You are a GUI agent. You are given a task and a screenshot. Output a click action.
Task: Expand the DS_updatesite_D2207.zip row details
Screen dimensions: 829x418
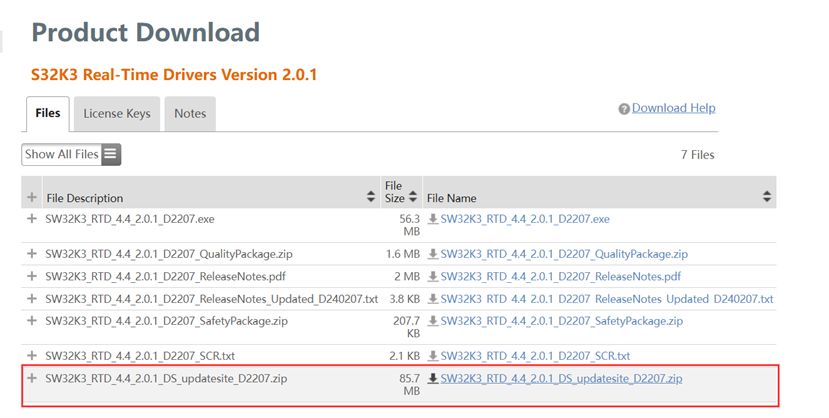coord(32,378)
